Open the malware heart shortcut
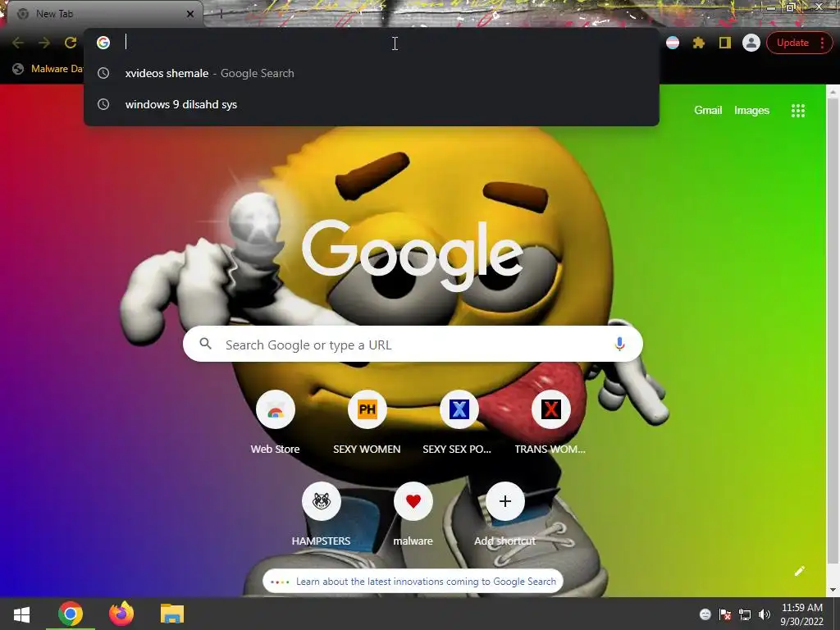The height and width of the screenshot is (630, 840). point(413,515)
